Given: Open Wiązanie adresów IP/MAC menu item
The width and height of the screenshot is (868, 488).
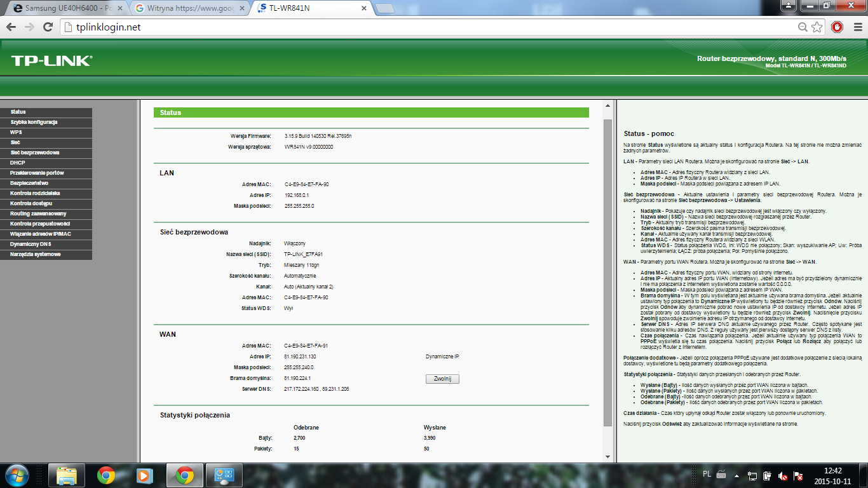Looking at the screenshot, I should (x=46, y=234).
